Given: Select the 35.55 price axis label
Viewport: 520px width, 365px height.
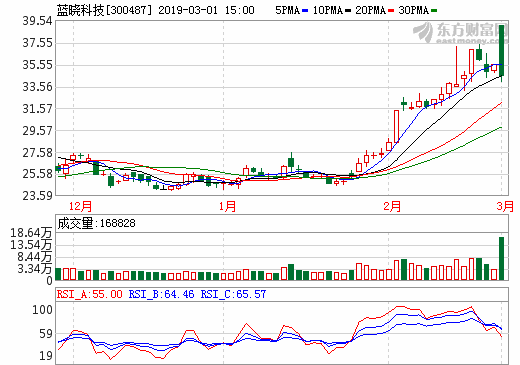Looking at the screenshot, I should click(x=38, y=65).
